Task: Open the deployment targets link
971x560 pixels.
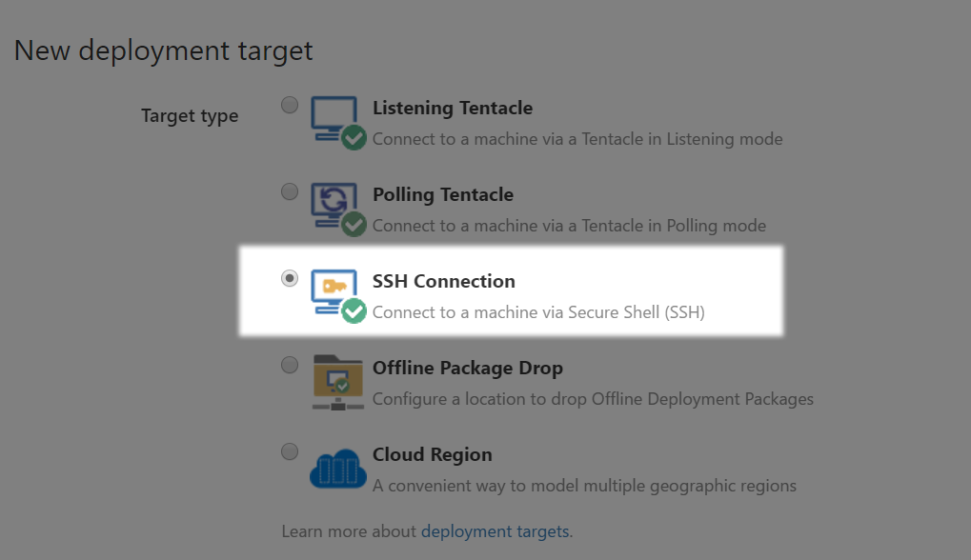Action: pyautogui.click(x=495, y=530)
